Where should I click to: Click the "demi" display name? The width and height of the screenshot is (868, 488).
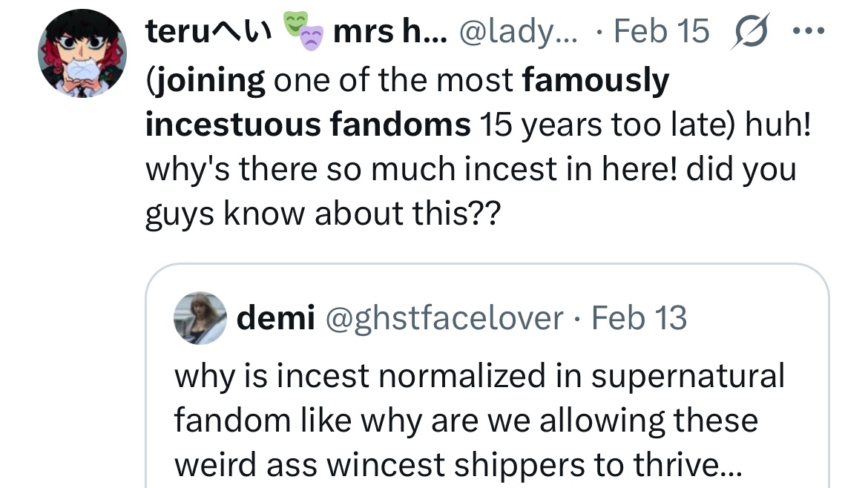click(275, 318)
